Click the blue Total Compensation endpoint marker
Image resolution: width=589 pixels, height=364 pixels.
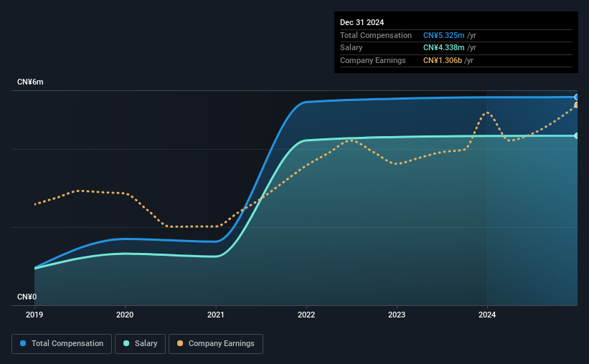point(576,97)
